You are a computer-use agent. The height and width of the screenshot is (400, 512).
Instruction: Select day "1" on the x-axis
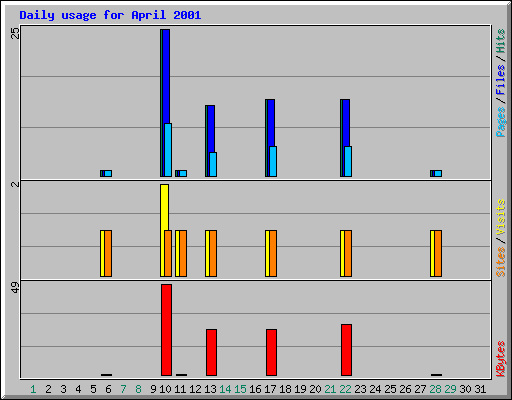(x=33, y=389)
